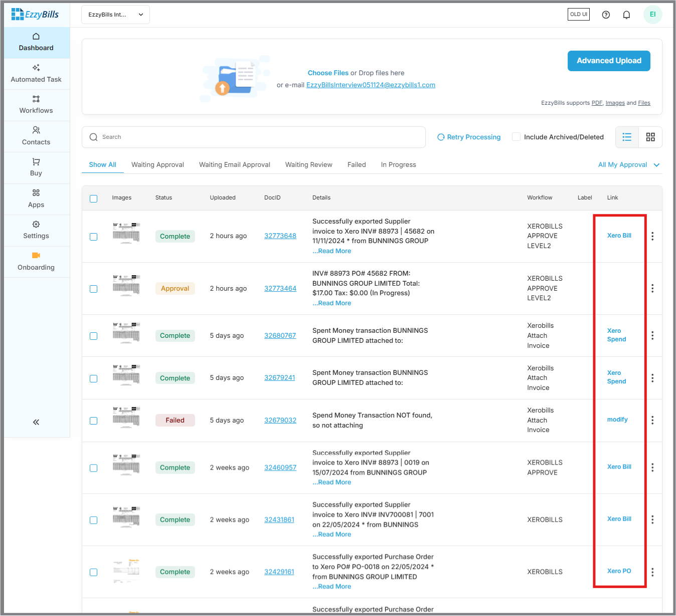Click the Advanced Upload button
The image size is (676, 616).
pyautogui.click(x=609, y=61)
